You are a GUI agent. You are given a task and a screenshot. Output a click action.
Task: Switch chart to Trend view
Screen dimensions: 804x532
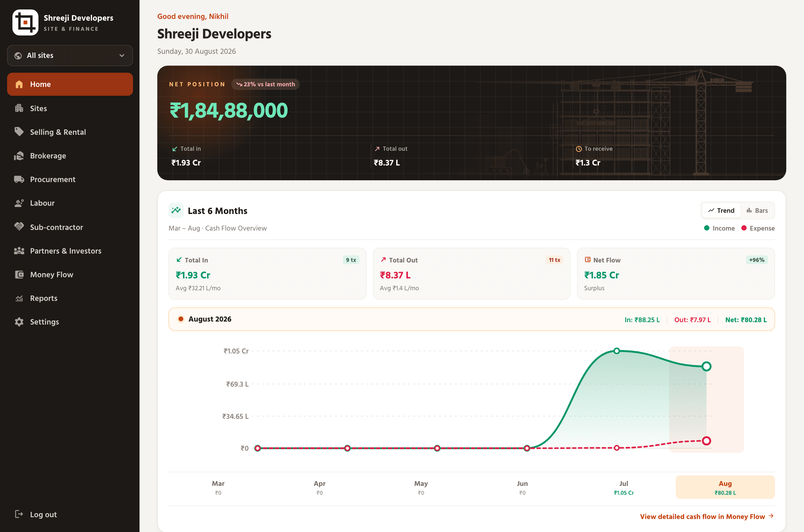[x=721, y=210]
